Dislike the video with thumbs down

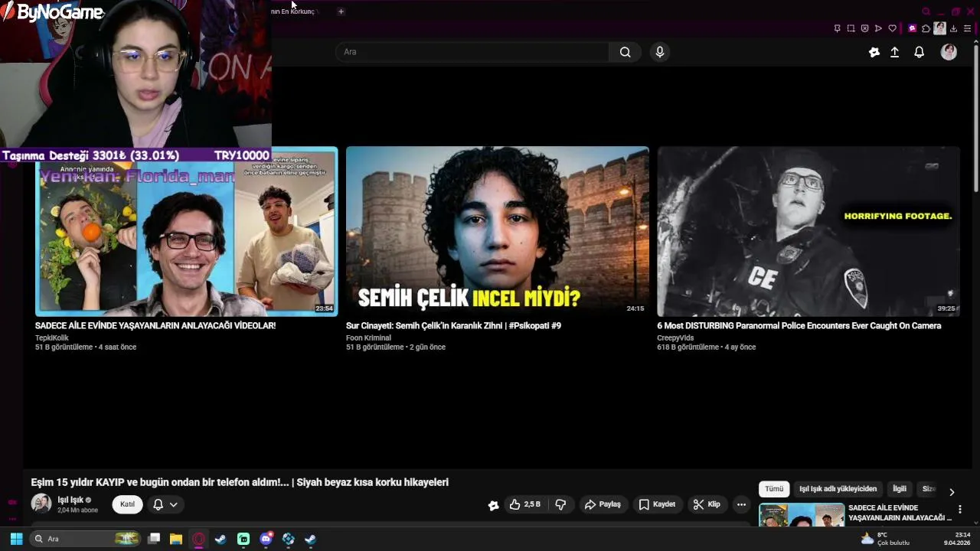pyautogui.click(x=560, y=504)
